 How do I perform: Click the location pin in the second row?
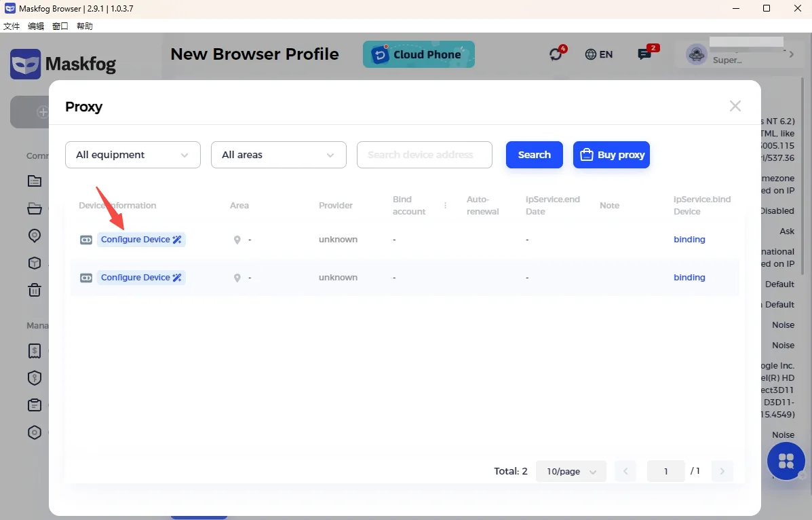(237, 278)
